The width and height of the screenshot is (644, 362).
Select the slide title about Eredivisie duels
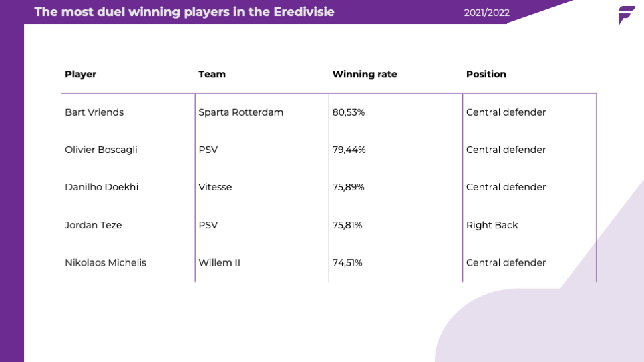184,12
